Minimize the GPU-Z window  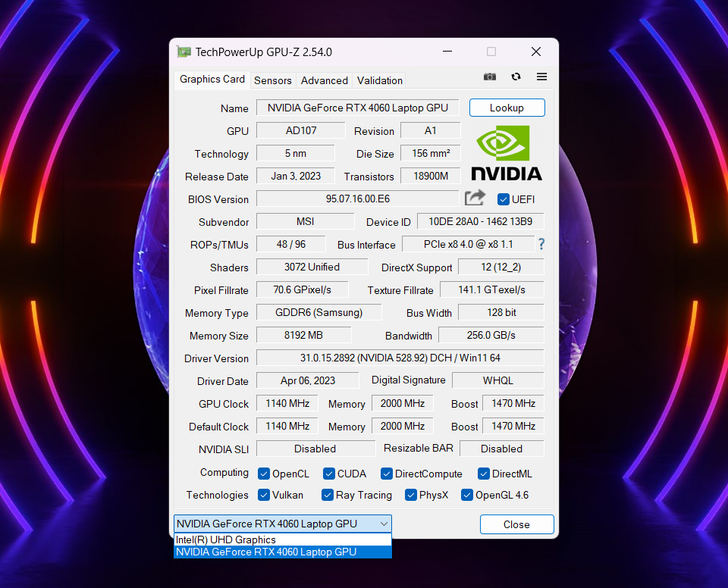click(447, 52)
